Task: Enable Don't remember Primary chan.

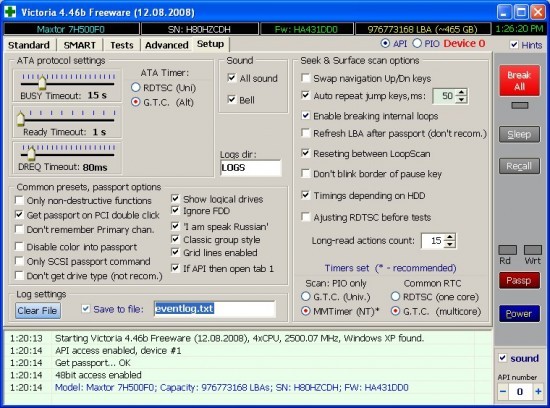Action: click(19, 229)
